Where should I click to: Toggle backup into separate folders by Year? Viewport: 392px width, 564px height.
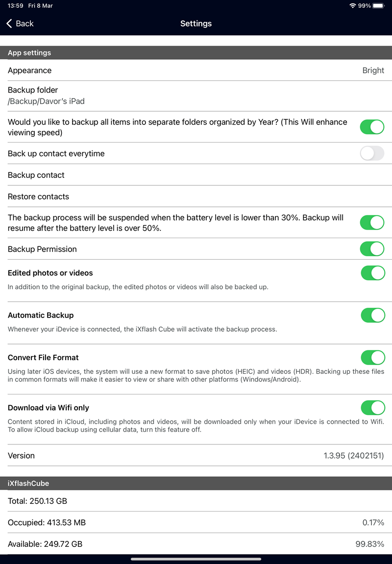pos(372,127)
